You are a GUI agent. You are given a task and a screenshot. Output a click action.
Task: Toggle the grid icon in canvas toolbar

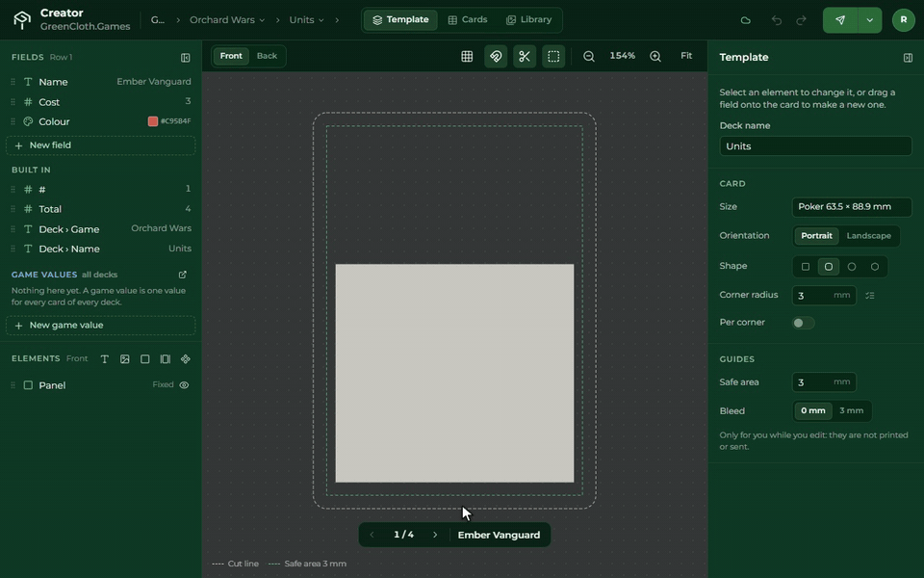pos(467,56)
